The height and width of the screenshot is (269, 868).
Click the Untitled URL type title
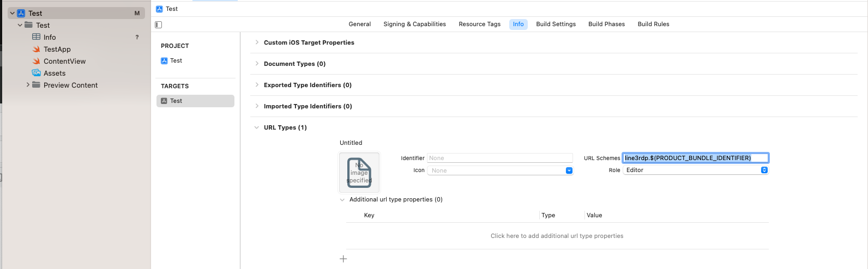tap(351, 143)
